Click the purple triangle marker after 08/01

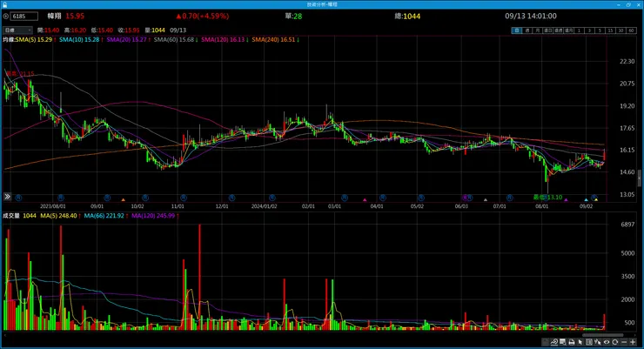click(x=566, y=200)
